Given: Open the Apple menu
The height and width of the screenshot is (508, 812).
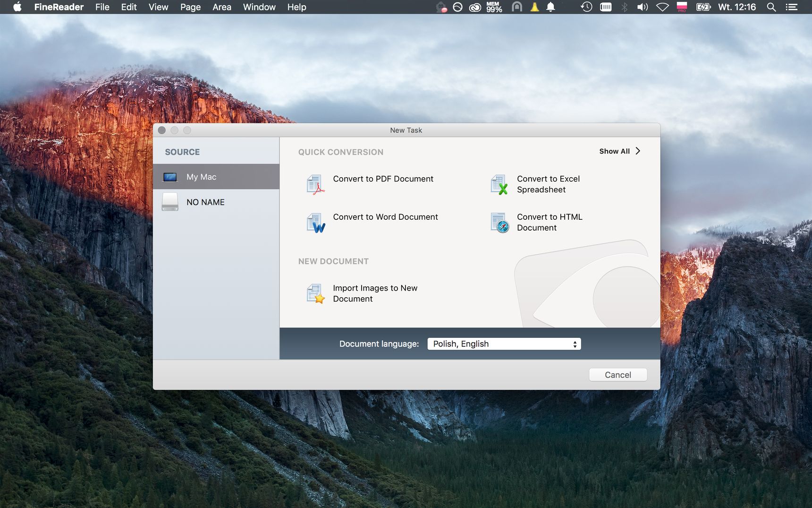Looking at the screenshot, I should pyautogui.click(x=17, y=7).
